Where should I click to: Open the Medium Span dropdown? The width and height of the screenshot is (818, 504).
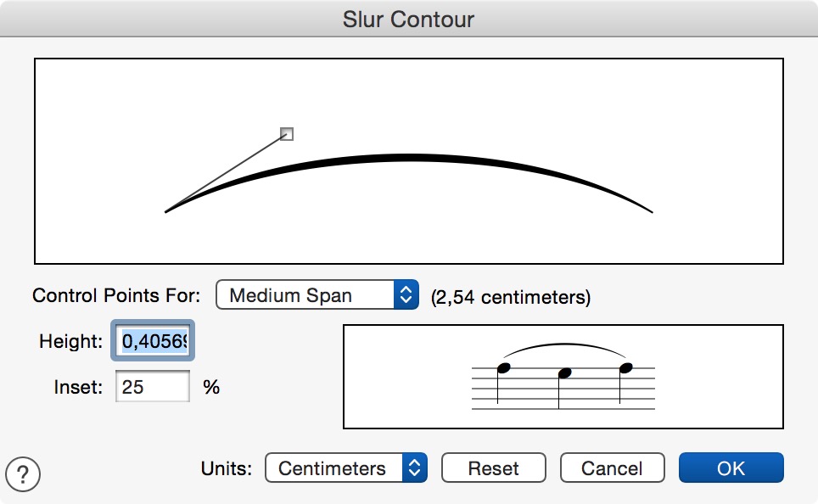(317, 294)
